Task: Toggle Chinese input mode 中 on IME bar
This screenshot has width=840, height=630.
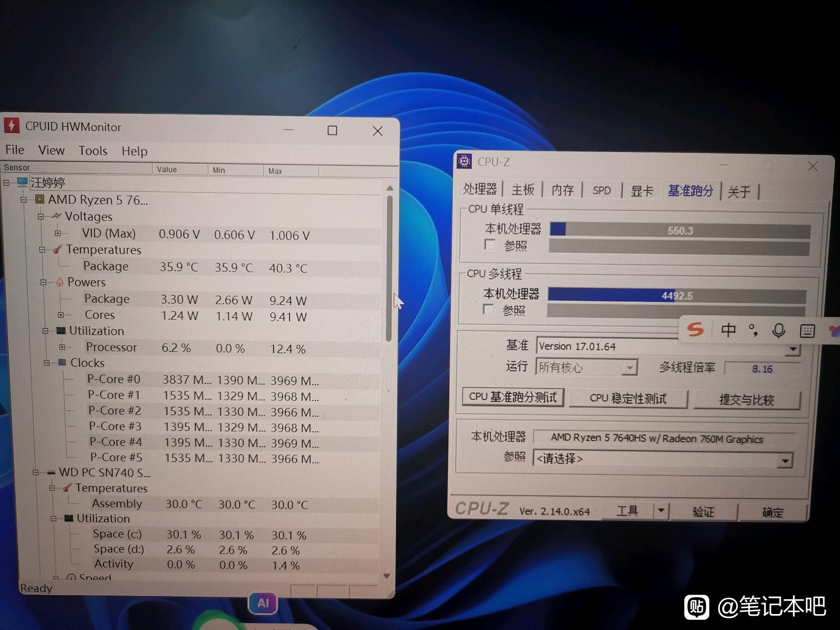Action: (x=728, y=330)
